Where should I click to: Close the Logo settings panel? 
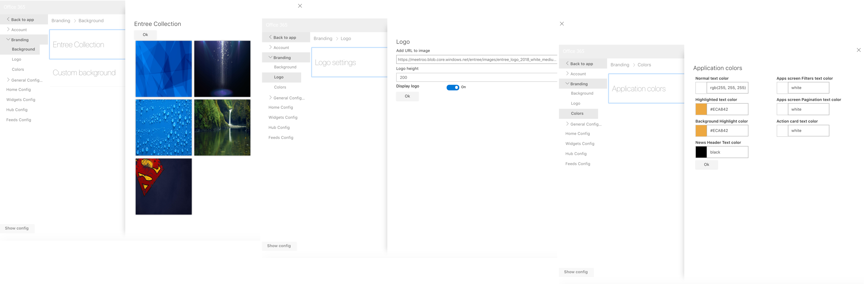pyautogui.click(x=562, y=24)
